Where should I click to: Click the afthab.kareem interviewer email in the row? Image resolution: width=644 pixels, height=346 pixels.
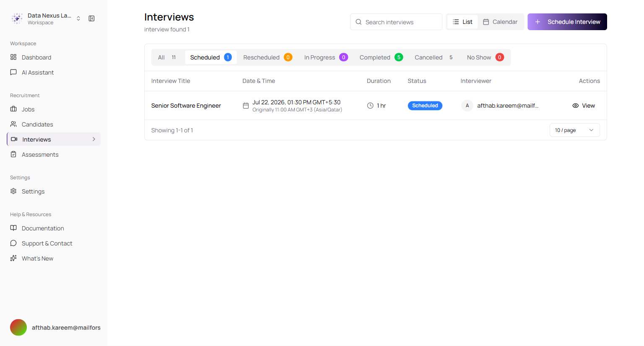click(508, 106)
